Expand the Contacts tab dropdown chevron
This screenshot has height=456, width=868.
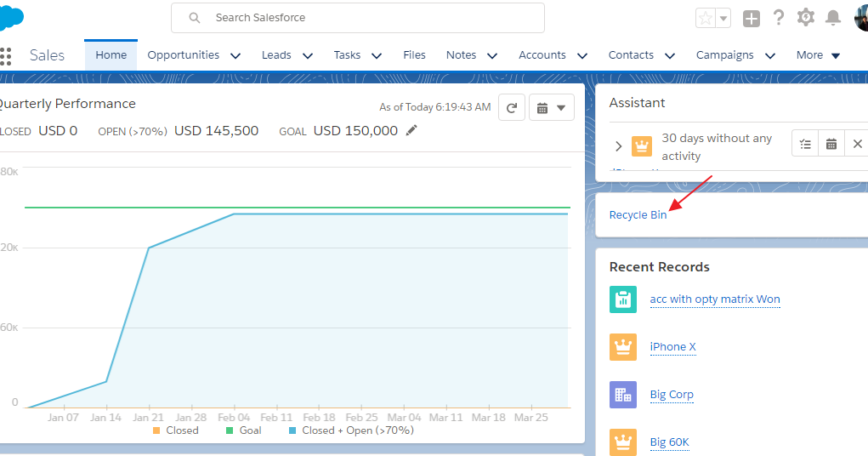click(670, 55)
